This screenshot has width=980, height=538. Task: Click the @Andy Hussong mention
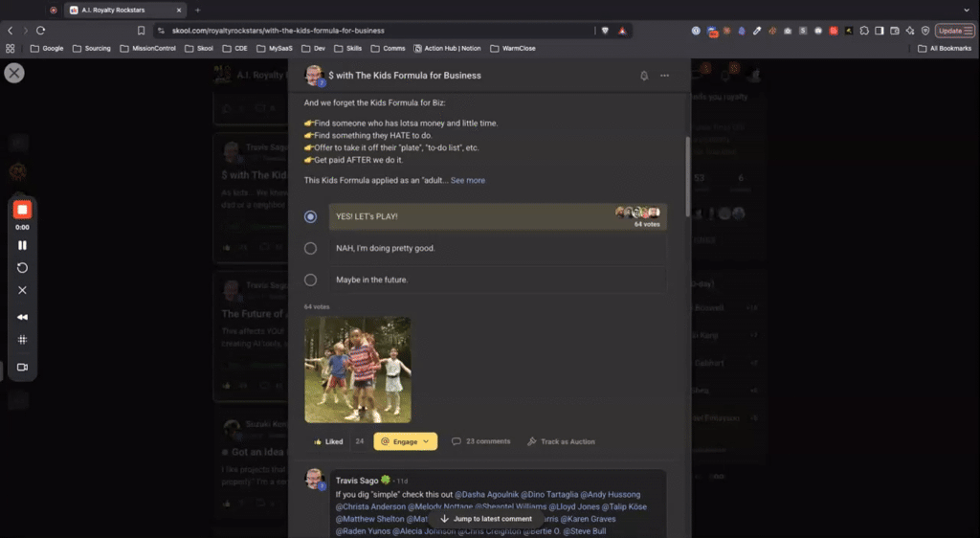click(610, 495)
